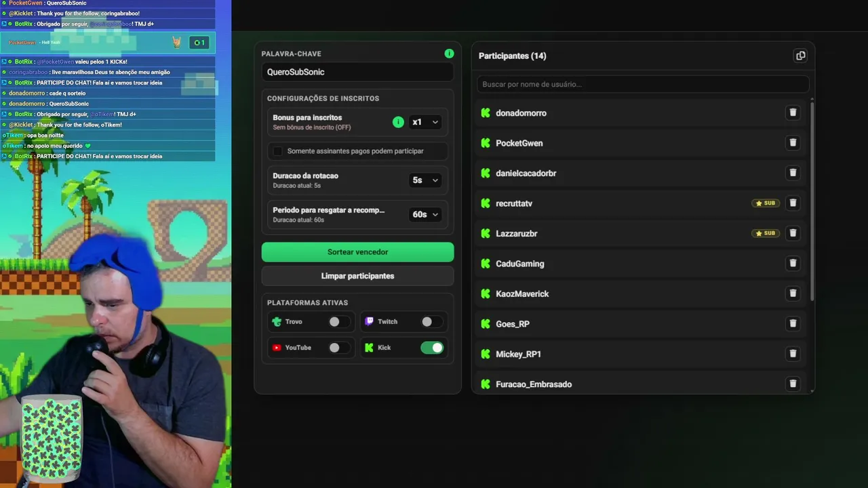
Task: Select participant name danielcacadorbr
Action: (526, 174)
